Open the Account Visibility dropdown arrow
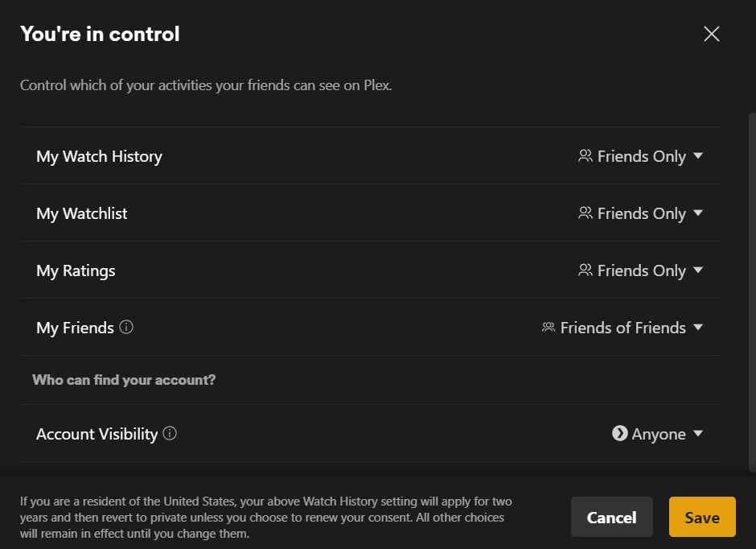The width and height of the screenshot is (756, 549). (x=698, y=434)
